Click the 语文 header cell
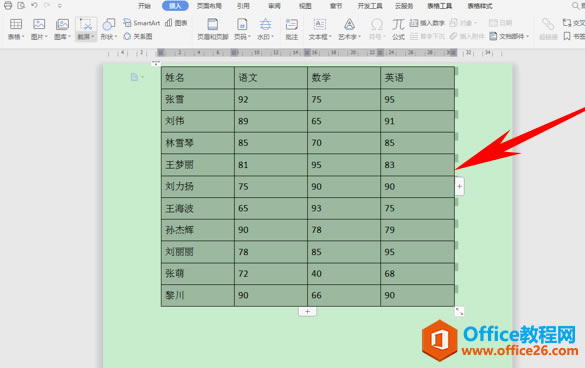The height and width of the screenshot is (368, 585). (x=271, y=78)
